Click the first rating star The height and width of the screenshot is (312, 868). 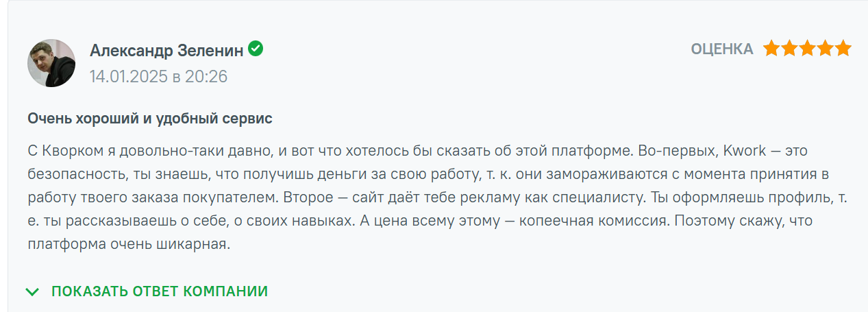point(772,49)
